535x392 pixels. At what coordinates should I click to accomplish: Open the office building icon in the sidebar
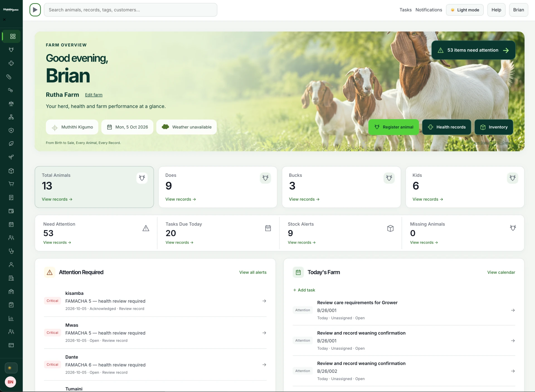tap(11, 278)
